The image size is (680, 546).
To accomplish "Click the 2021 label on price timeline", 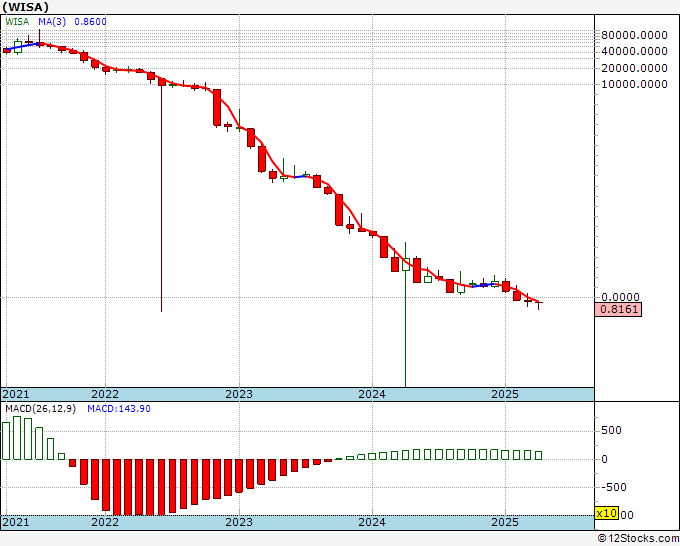I will (16, 394).
